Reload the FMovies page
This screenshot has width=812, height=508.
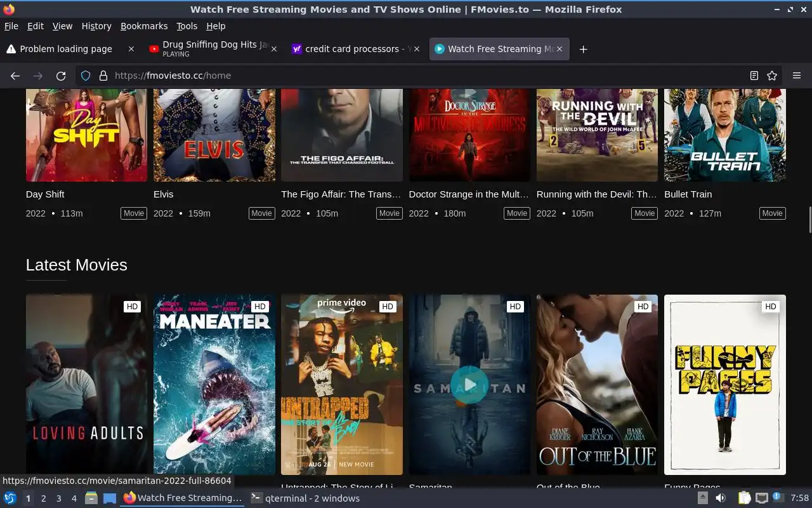[x=61, y=76]
